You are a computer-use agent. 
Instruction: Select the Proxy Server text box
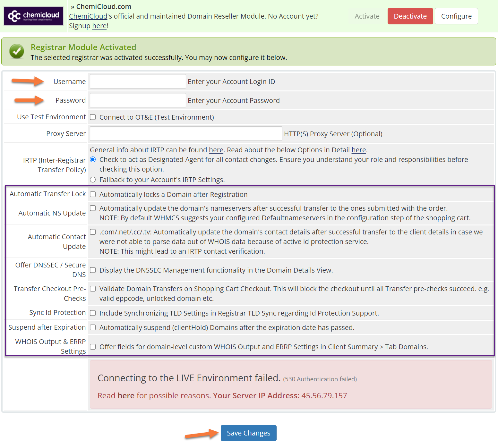186,134
